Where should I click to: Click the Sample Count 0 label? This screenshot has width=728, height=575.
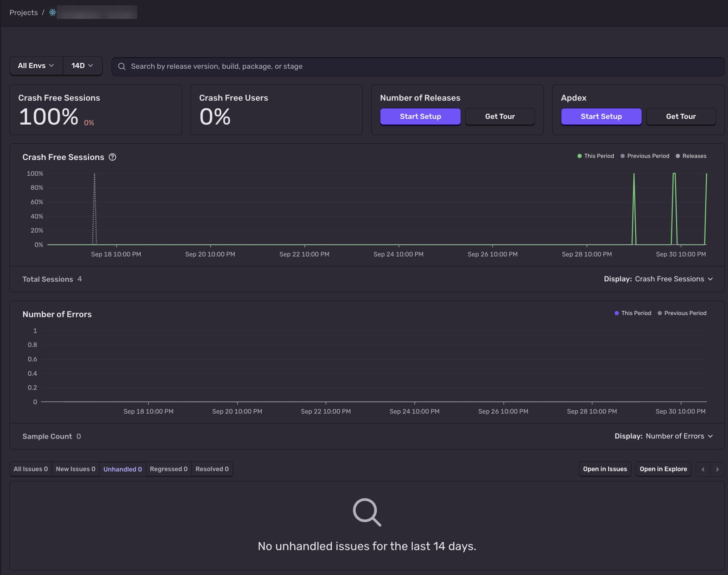(52, 436)
